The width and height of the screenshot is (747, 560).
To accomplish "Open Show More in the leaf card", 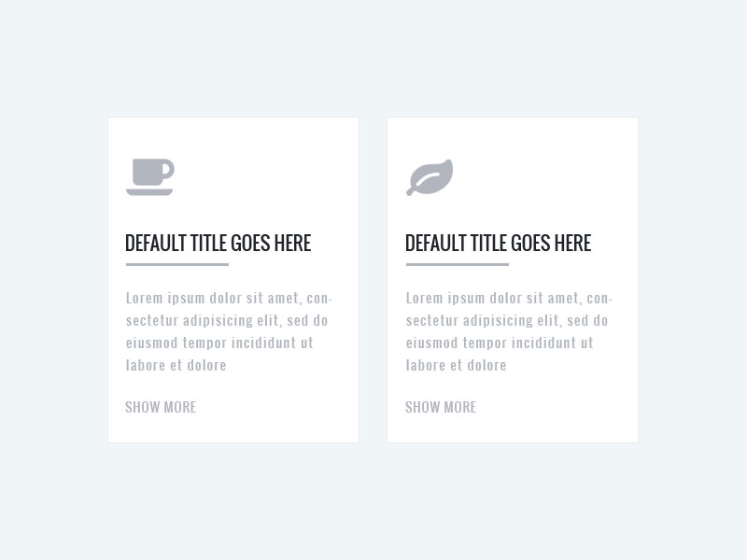I will (x=441, y=407).
